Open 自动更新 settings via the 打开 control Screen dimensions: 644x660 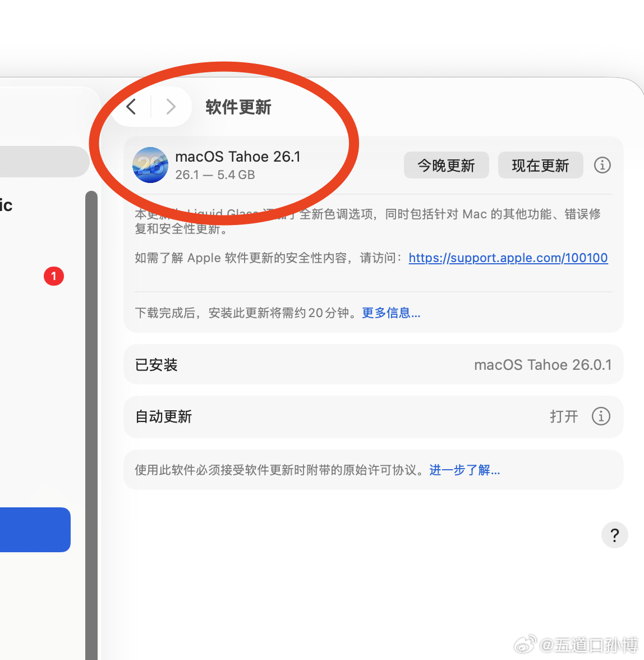click(x=563, y=416)
